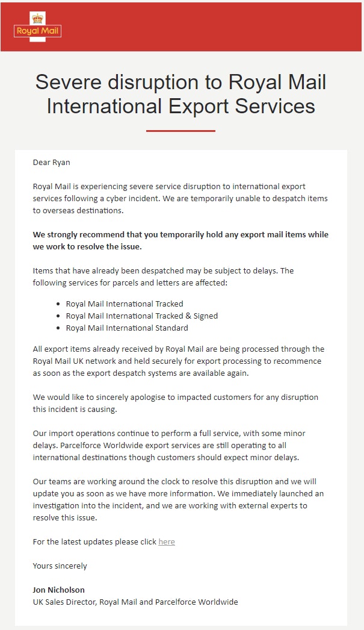The height and width of the screenshot is (630, 364).
Task: Click the 'sincerely apologise' paragraph
Action: point(176,403)
